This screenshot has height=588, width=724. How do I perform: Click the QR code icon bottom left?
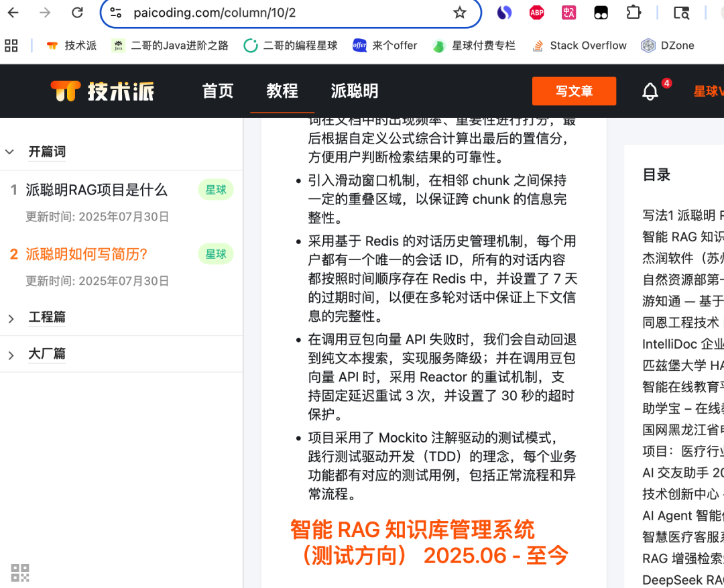(x=21, y=573)
